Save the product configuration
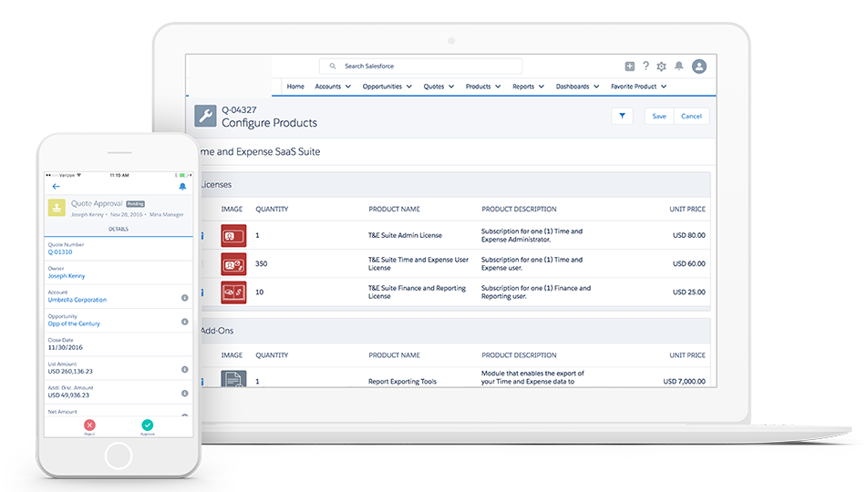Viewport: 868px width, 492px height. tap(658, 117)
